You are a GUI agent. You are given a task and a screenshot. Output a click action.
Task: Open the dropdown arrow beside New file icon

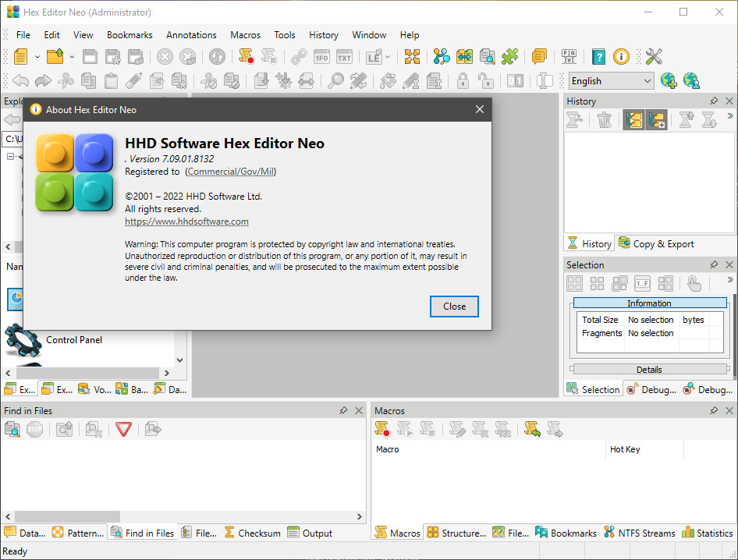(37, 57)
